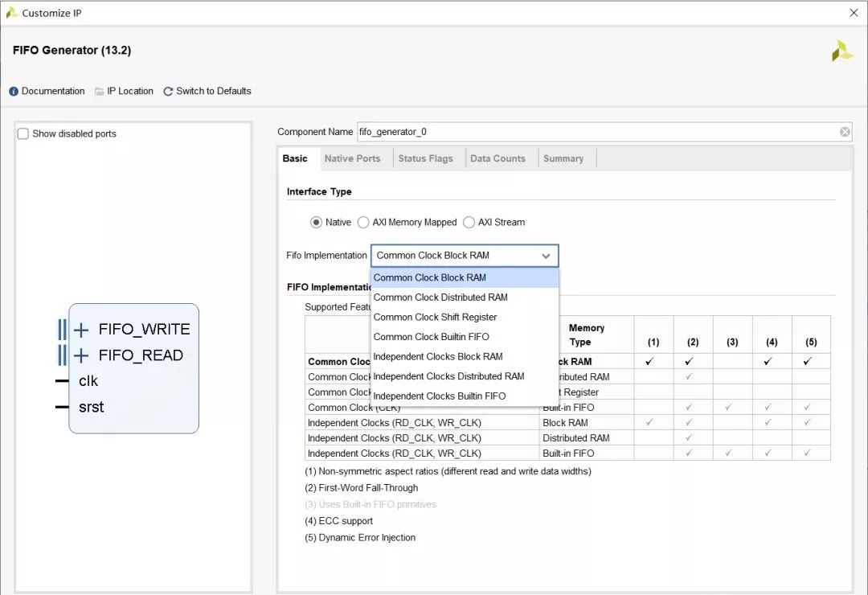Open the Status Flags tab
This screenshot has width=868, height=595.
425,158
